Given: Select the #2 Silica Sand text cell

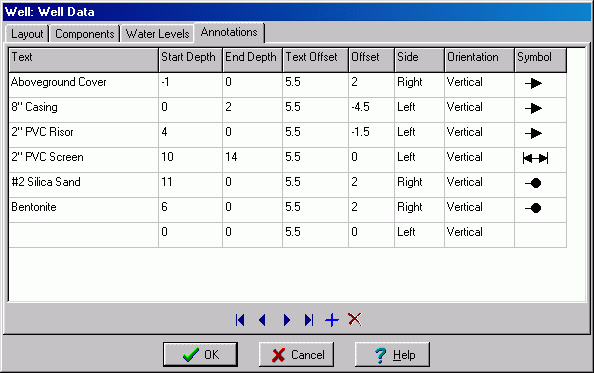Looking at the screenshot, I should click(83, 185).
